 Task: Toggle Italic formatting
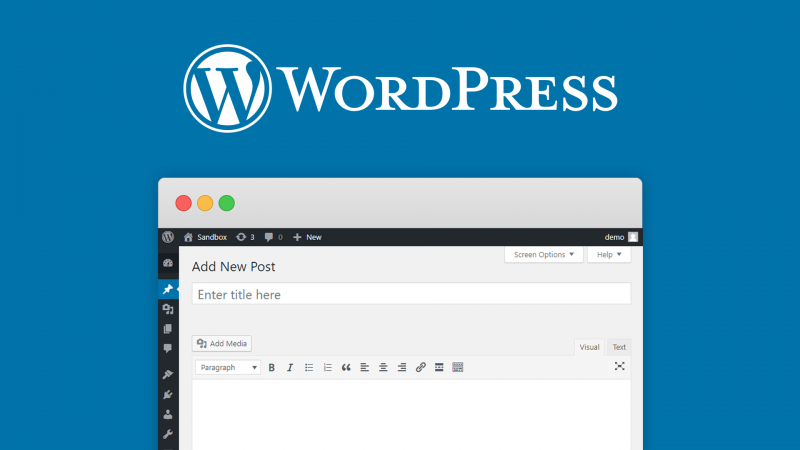click(x=290, y=367)
